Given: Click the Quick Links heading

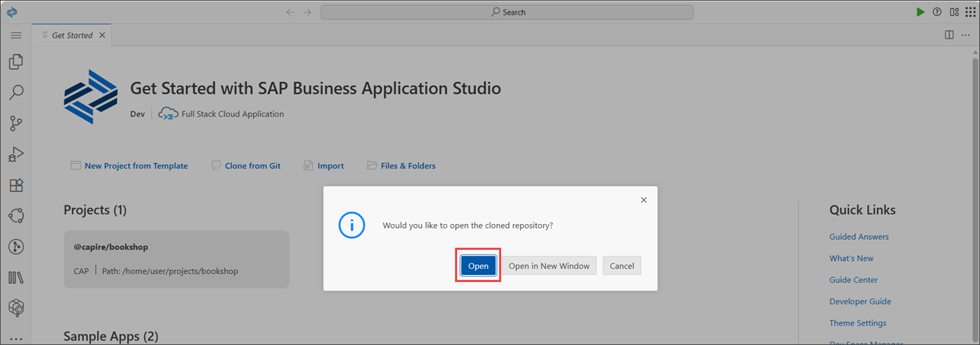Looking at the screenshot, I should [863, 210].
